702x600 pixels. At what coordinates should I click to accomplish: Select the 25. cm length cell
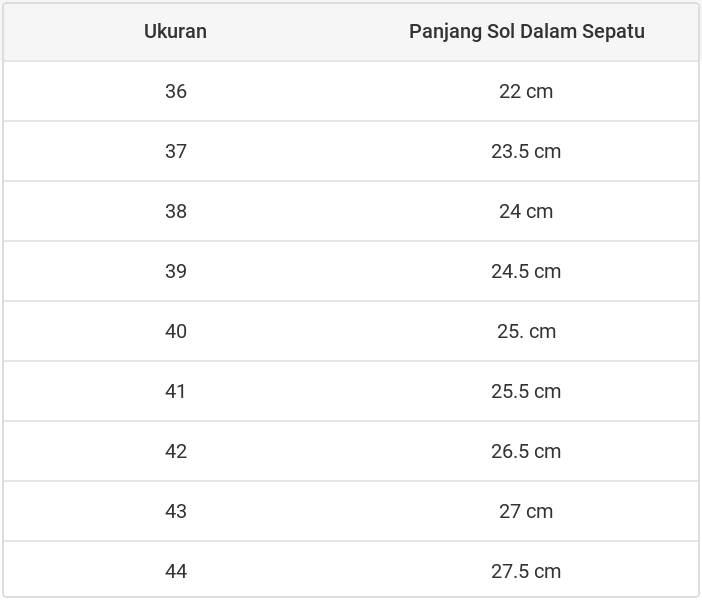tap(526, 331)
